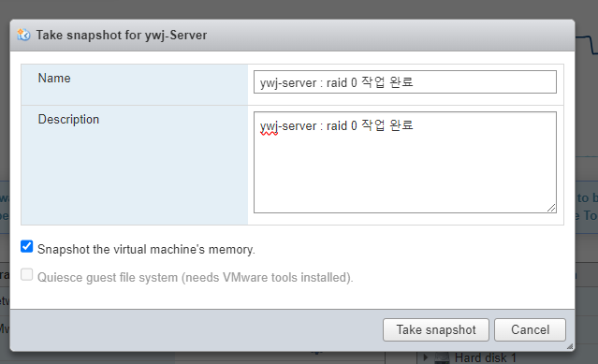Expand Hard disk 1 in background window
Image resolution: width=598 pixels, height=364 pixels.
point(426,357)
